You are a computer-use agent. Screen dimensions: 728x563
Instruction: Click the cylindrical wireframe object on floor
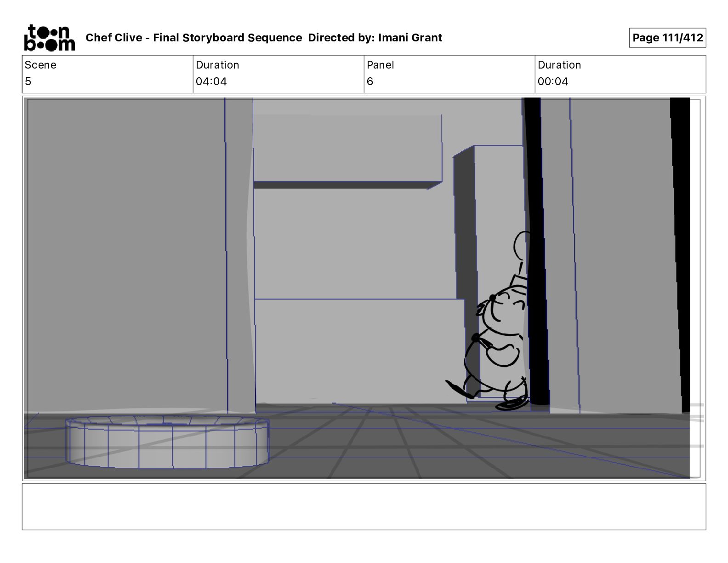coord(167,442)
